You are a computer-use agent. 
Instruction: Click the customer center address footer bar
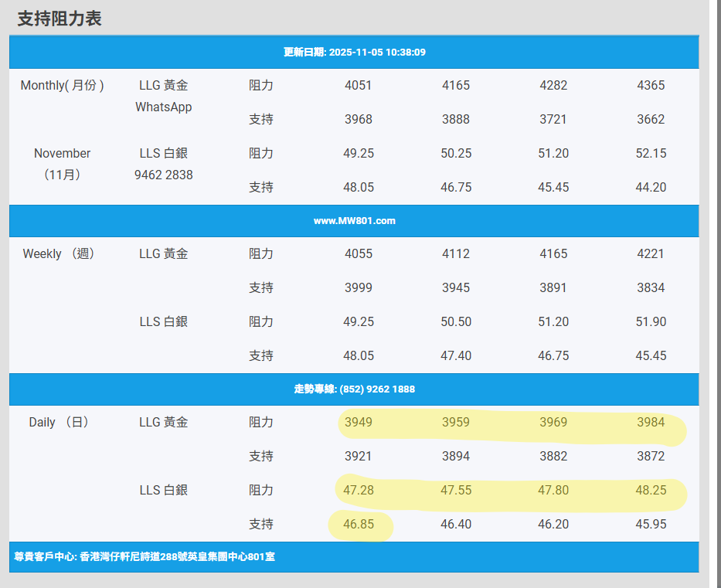pyautogui.click(x=145, y=556)
